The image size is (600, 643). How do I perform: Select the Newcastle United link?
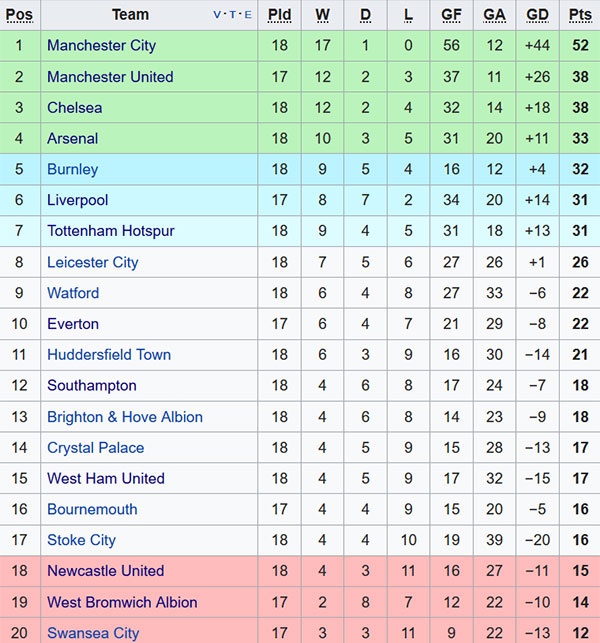point(105,571)
